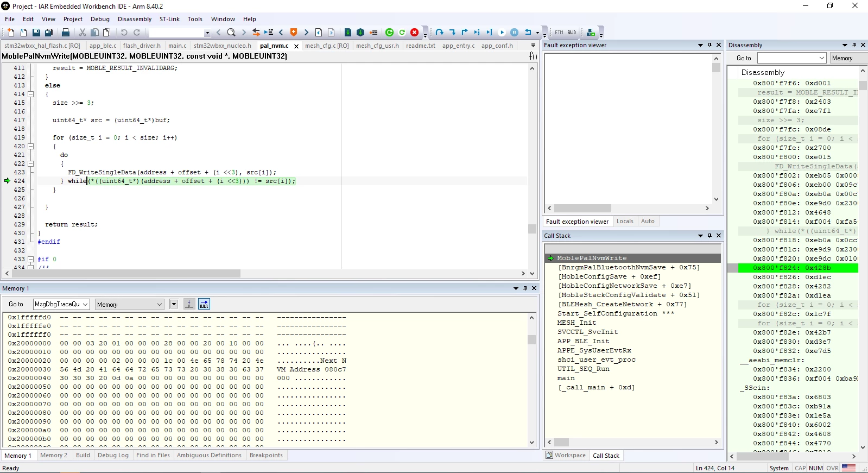Click the Find magnifier icon in toolbar

pyautogui.click(x=231, y=33)
